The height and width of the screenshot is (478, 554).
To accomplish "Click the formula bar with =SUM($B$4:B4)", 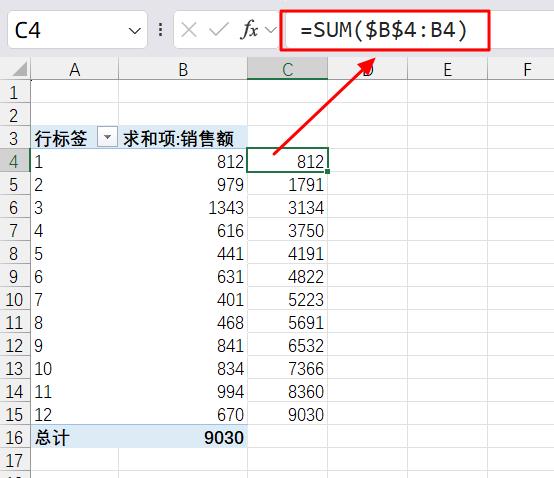I will [385, 30].
